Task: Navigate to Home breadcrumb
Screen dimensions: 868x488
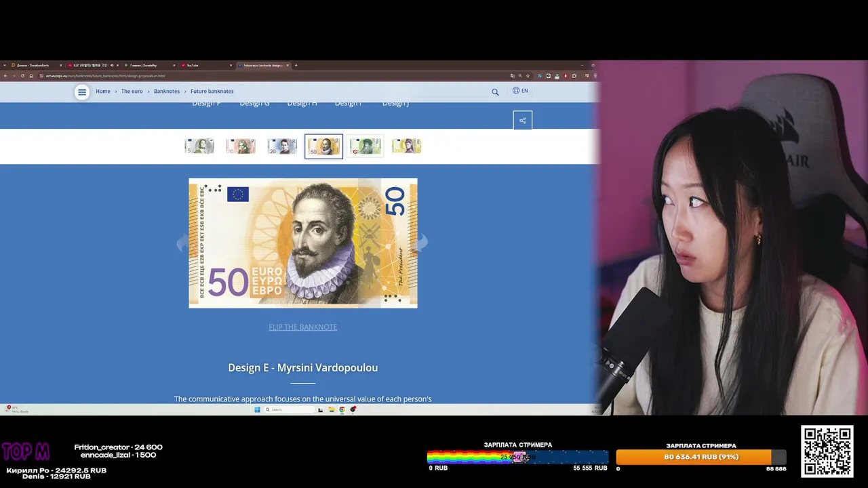Action: click(x=103, y=91)
